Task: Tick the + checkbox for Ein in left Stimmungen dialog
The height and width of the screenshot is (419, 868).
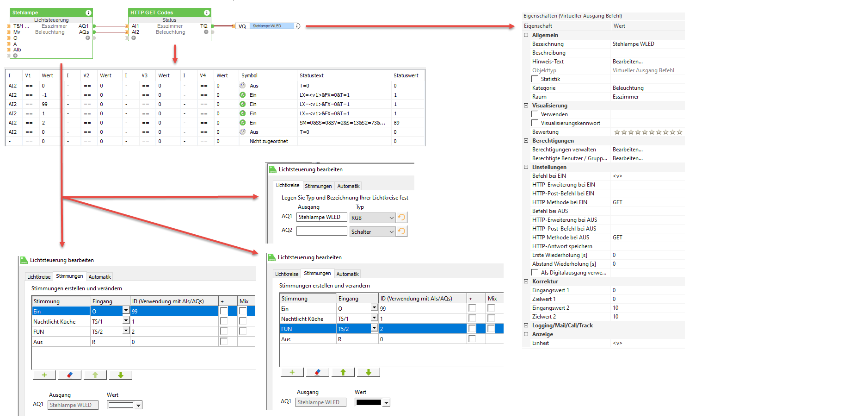Action: click(x=224, y=311)
